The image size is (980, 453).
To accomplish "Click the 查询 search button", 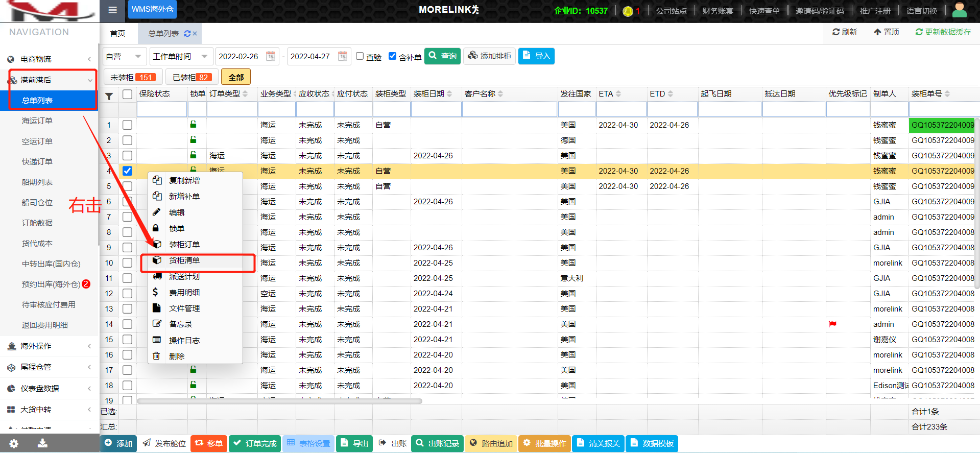I will click(443, 56).
